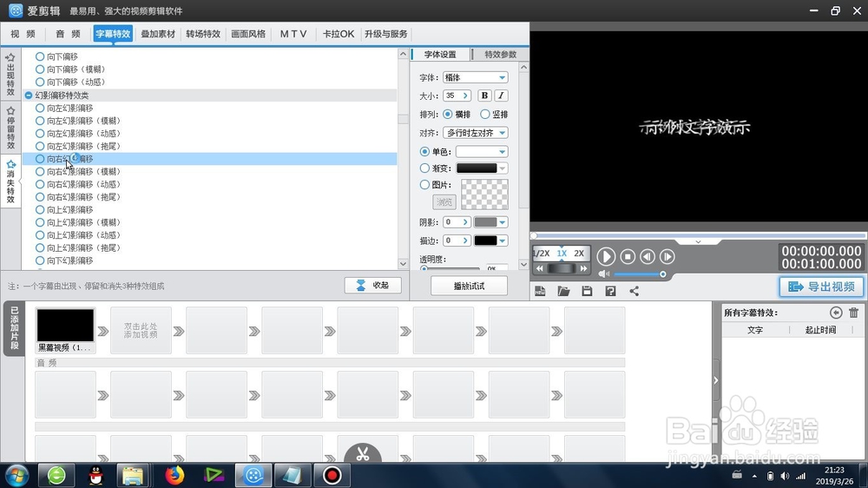Click the 导出视频 export button
Viewport: 868px width, 488px height.
pyautogui.click(x=821, y=287)
